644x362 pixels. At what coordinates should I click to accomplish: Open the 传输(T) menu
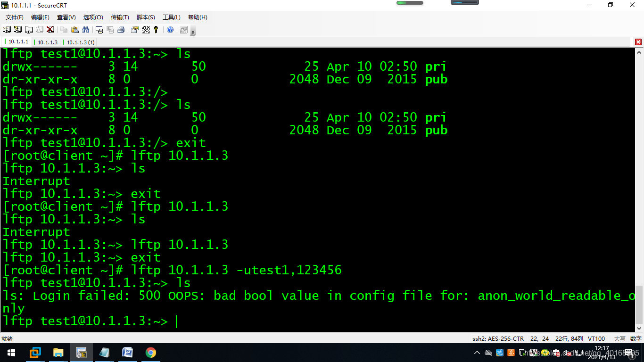coord(120,17)
